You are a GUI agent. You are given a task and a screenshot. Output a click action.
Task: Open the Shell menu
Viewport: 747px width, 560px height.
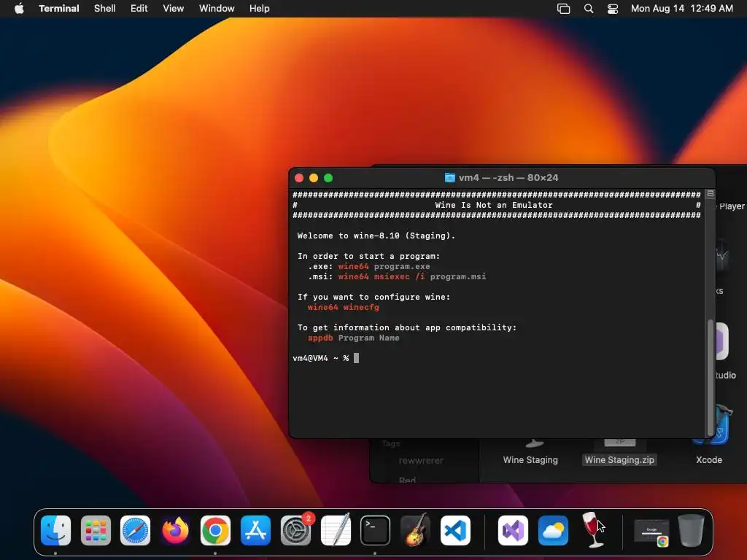pos(105,8)
